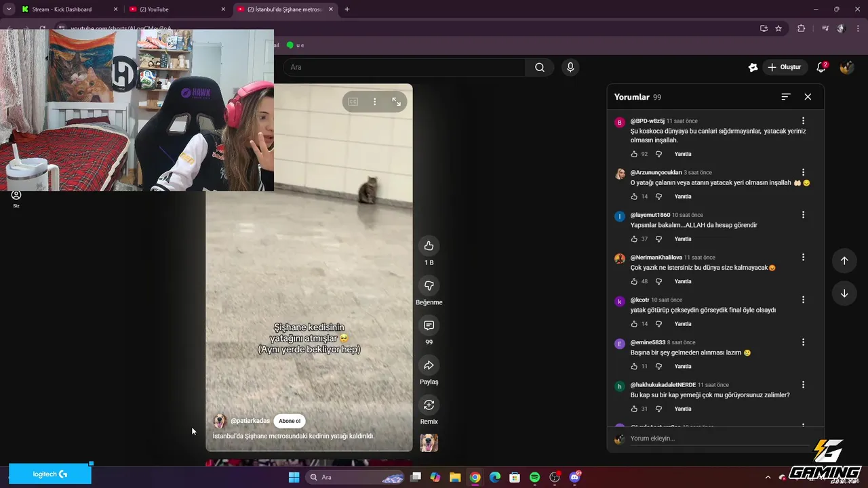Open Discord from the taskbar
This screenshot has height=488, width=868.
(575, 477)
